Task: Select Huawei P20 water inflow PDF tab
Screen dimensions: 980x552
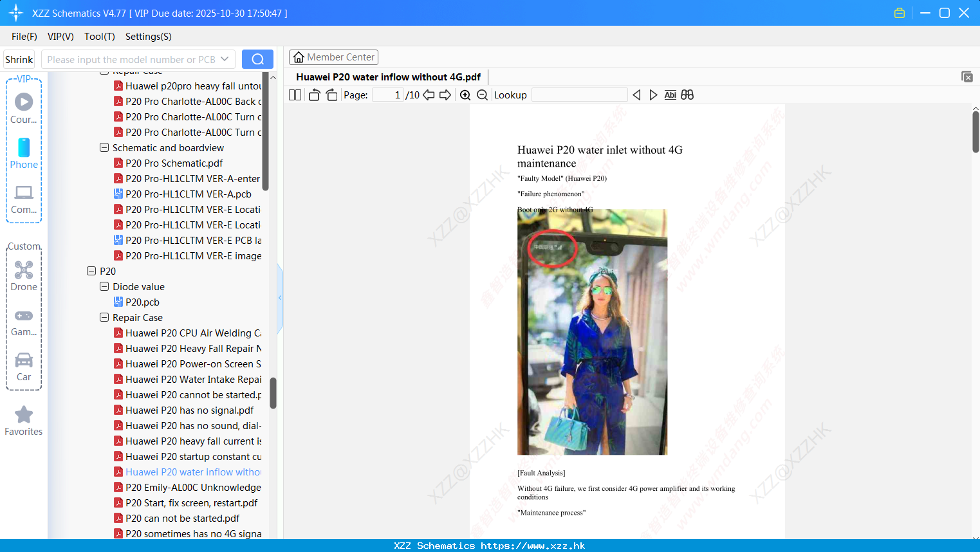Action: pos(388,77)
